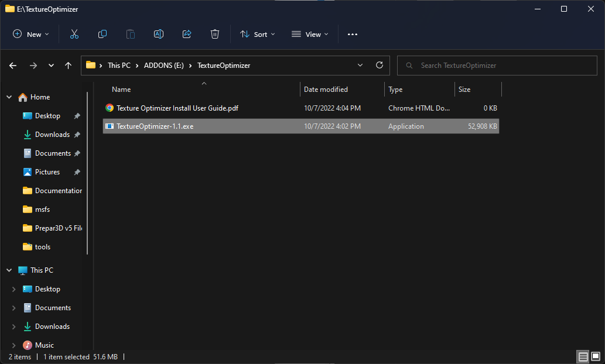The height and width of the screenshot is (364, 605).
Task: Click the Delete trash can icon
Action: click(215, 35)
